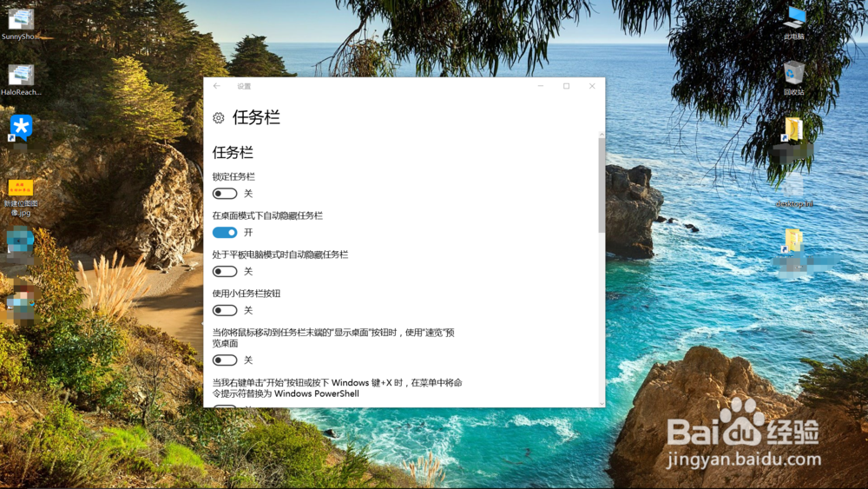868x489 pixels.
Task: Select the 新建位图图像.jpg file icon
Action: pyautogui.click(x=21, y=198)
